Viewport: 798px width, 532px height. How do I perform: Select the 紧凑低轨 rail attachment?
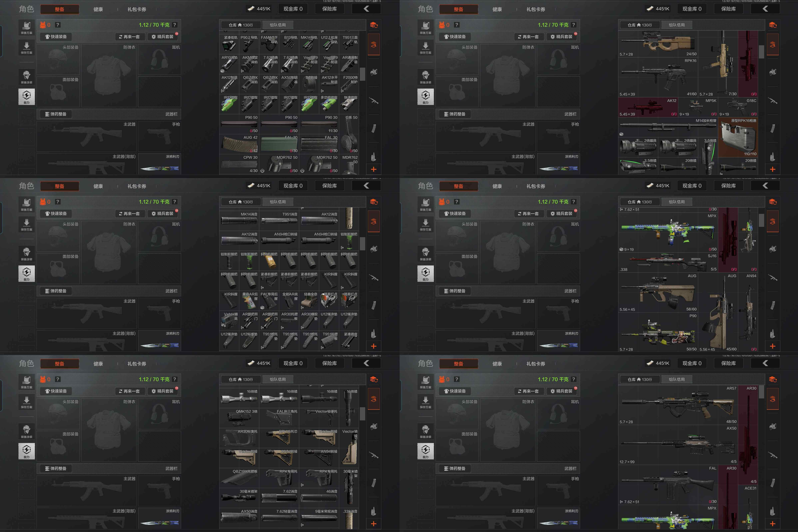click(229, 44)
